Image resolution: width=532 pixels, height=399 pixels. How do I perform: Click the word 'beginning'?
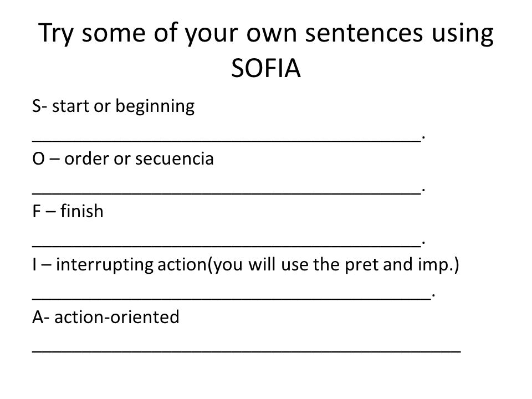point(155,106)
